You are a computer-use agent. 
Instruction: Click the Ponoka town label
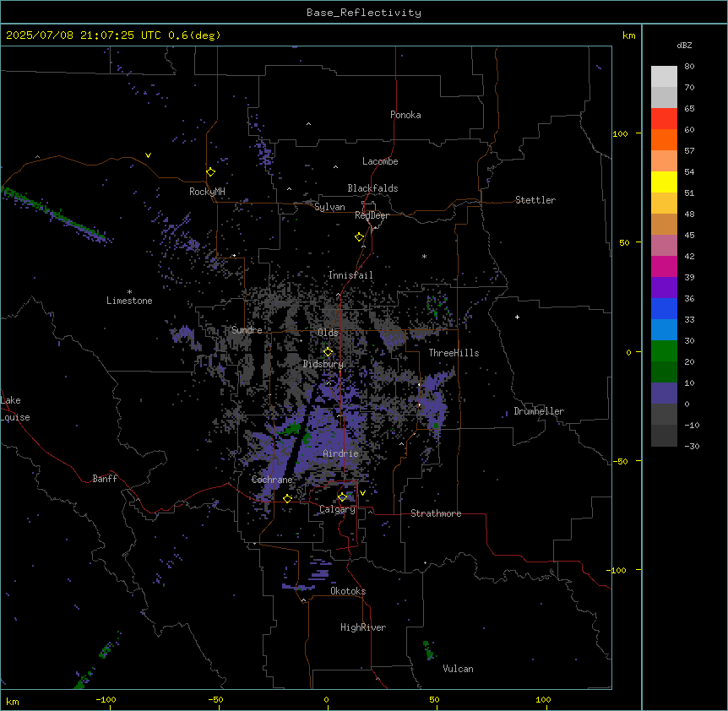[x=405, y=115]
